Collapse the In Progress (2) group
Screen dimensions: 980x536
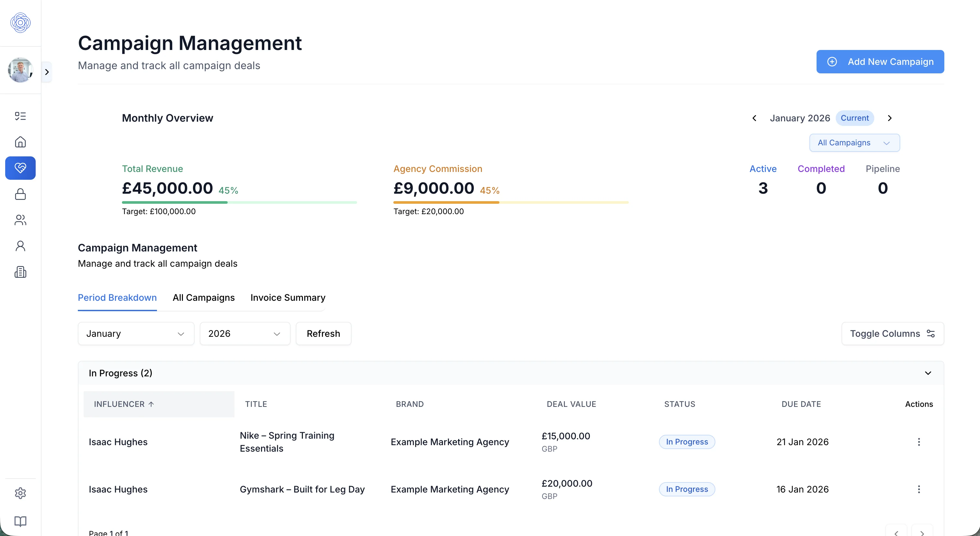click(x=927, y=373)
